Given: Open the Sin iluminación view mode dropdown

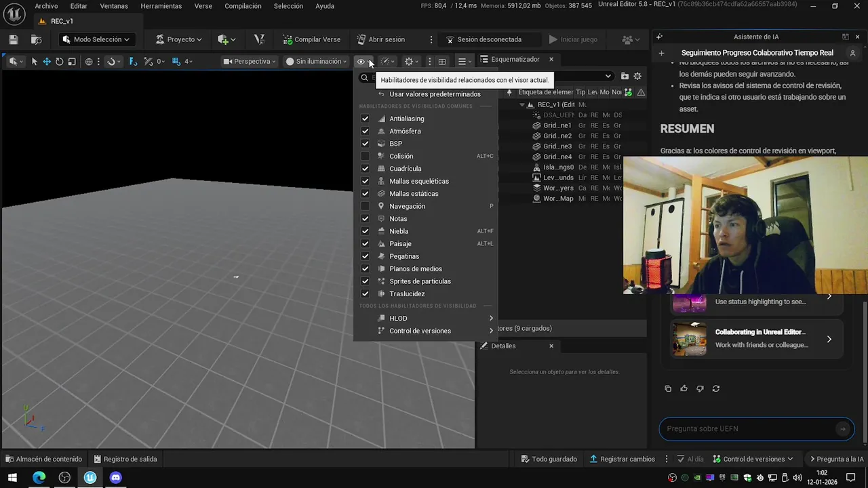Looking at the screenshot, I should pos(316,62).
